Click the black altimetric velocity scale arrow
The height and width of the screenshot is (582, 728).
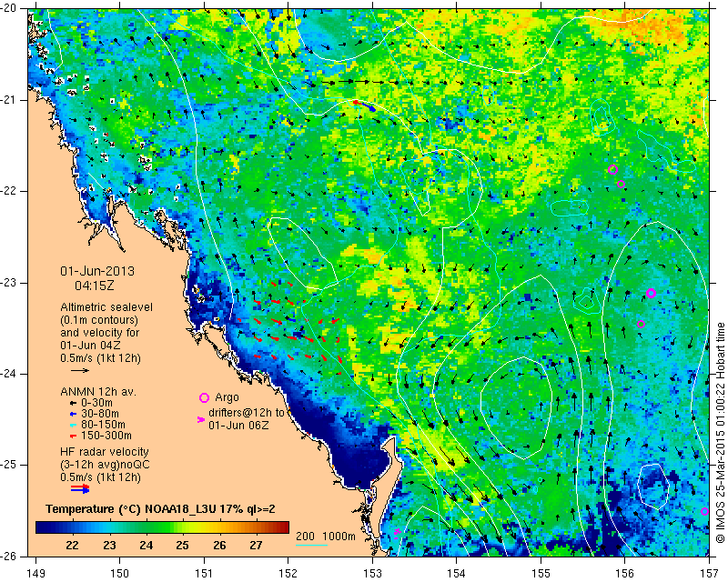80,370
